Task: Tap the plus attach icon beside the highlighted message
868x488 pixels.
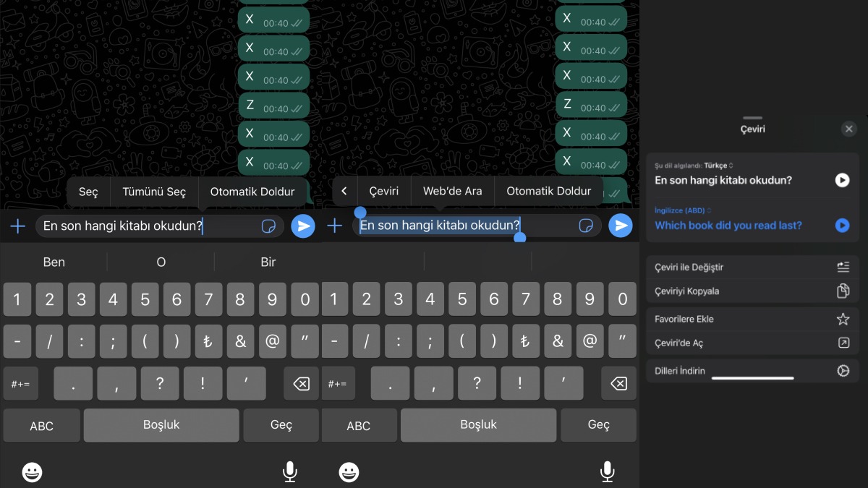Action: click(x=334, y=226)
